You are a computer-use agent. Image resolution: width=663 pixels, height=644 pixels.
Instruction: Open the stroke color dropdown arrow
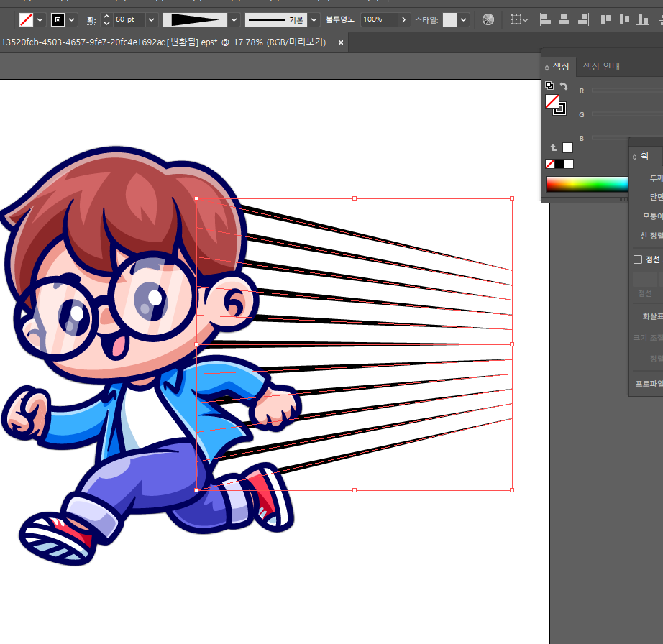tap(72, 20)
